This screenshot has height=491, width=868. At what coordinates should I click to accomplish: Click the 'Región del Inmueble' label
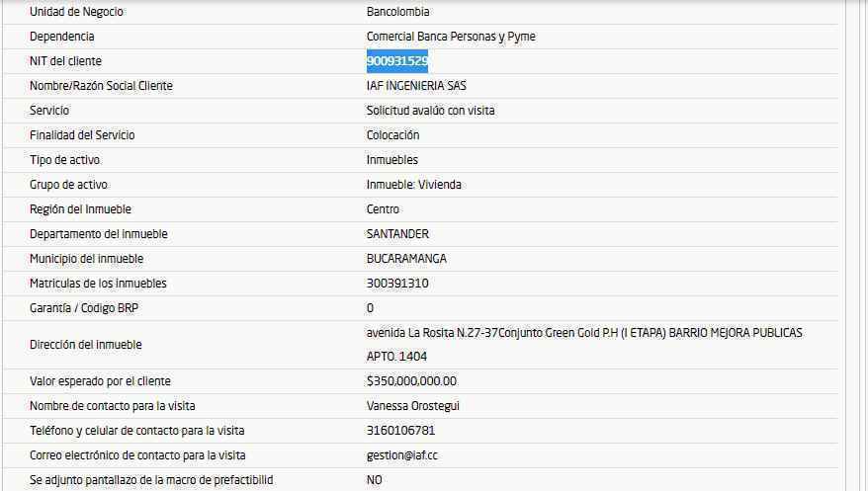pyautogui.click(x=80, y=209)
